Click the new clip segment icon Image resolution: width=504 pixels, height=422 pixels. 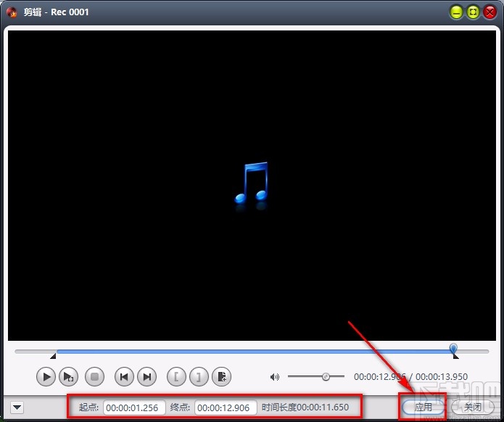point(222,377)
